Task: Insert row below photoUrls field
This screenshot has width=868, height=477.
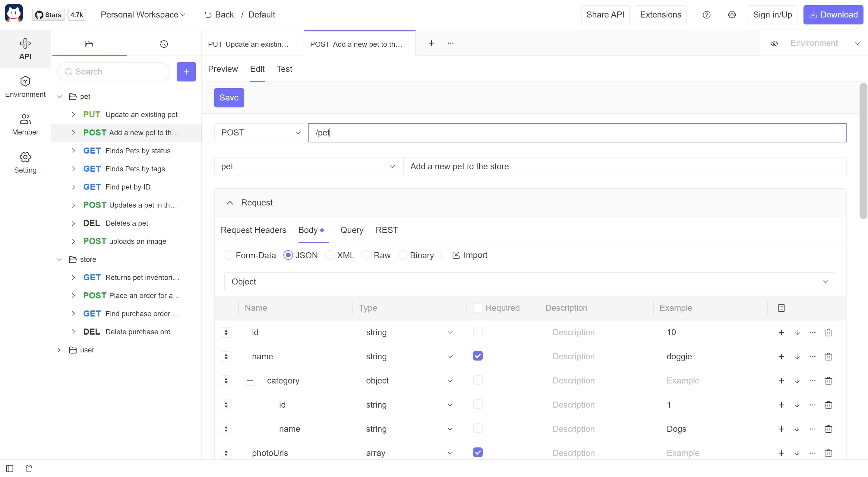Action: point(797,453)
